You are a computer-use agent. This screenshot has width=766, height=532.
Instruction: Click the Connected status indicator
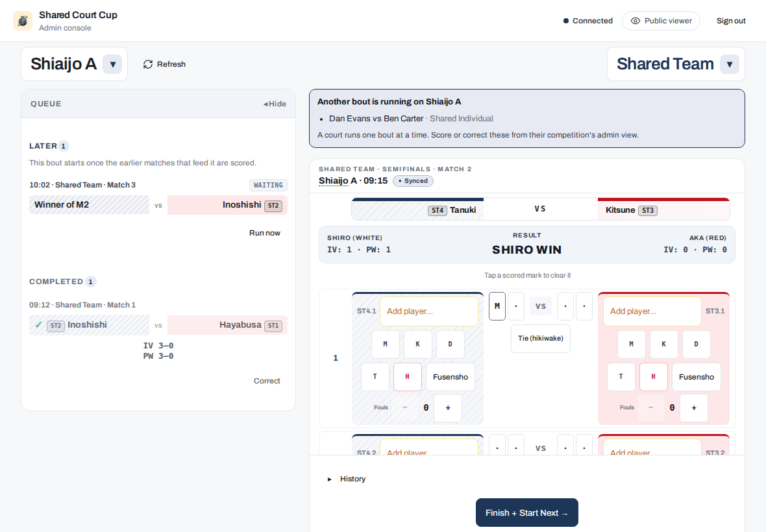click(587, 21)
